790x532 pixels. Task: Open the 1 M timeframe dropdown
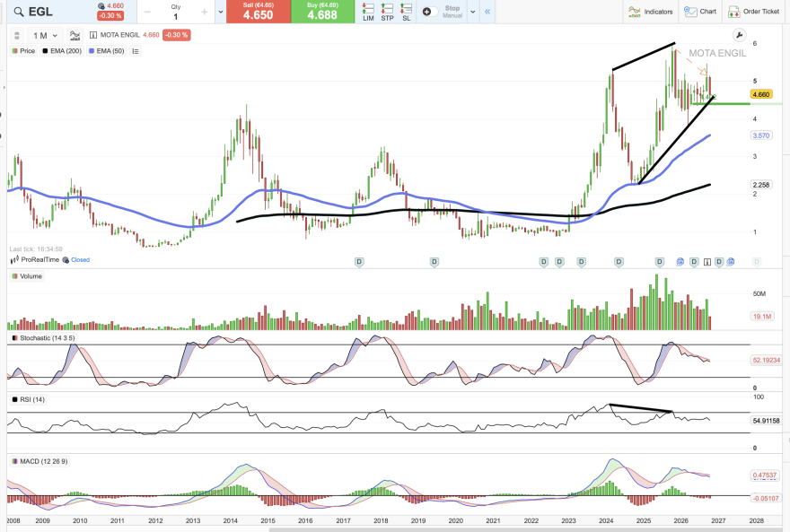(45, 36)
